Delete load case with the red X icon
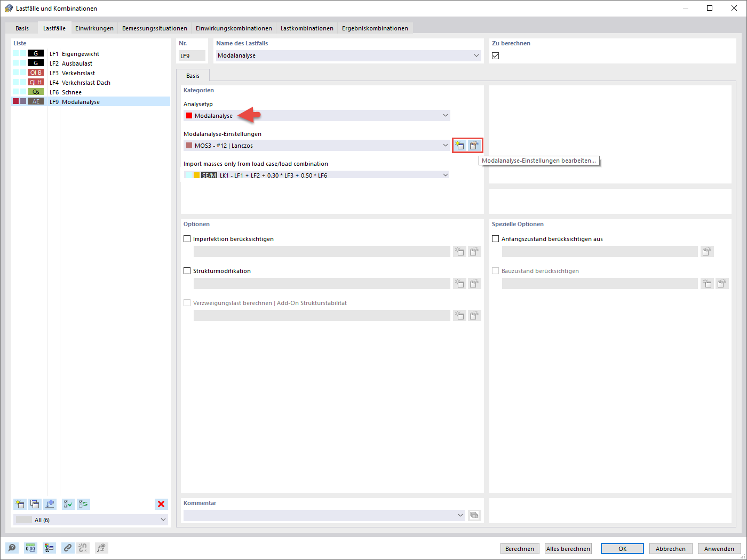Viewport: 747px width, 560px height. pos(161,503)
